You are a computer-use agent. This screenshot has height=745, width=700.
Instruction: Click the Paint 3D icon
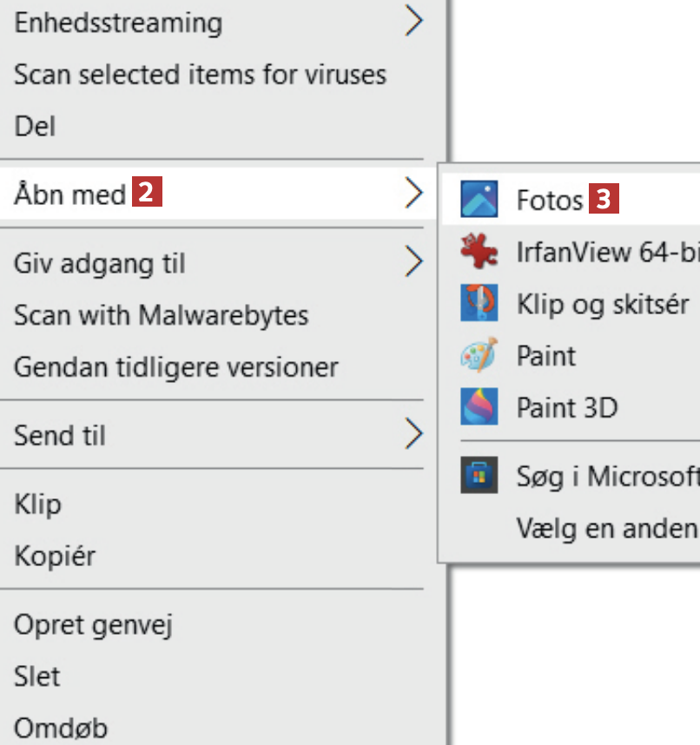pos(479,406)
